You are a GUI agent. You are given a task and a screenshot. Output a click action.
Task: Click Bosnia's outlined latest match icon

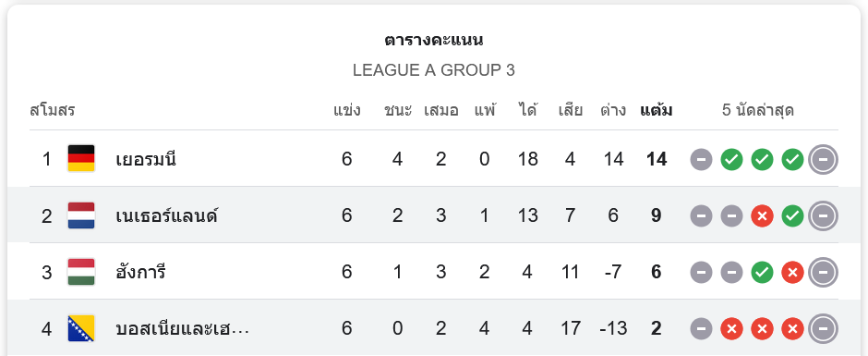point(823,329)
